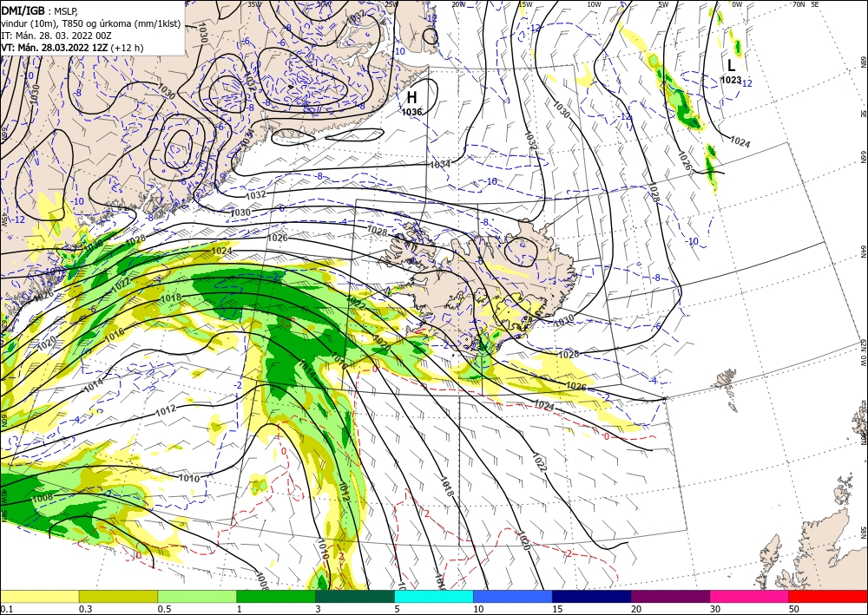Click the '50' legend value
The width and height of the screenshot is (868, 615).
coord(794,609)
